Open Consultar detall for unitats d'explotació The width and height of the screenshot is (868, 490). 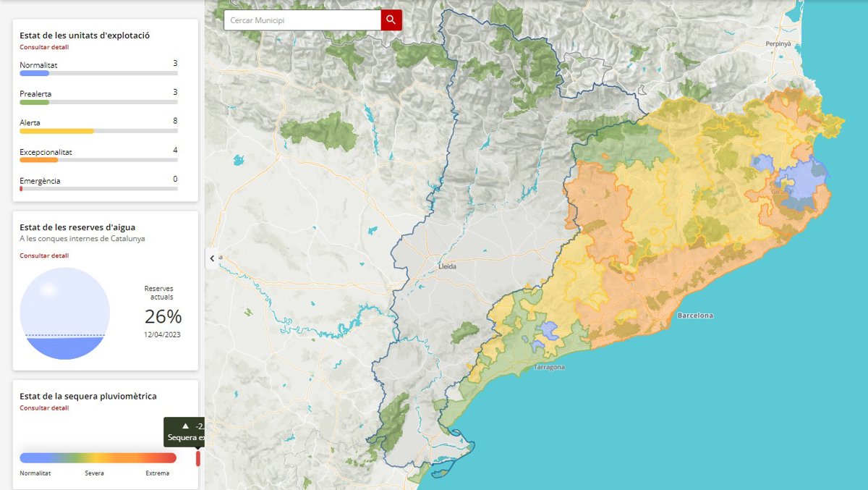tap(44, 47)
